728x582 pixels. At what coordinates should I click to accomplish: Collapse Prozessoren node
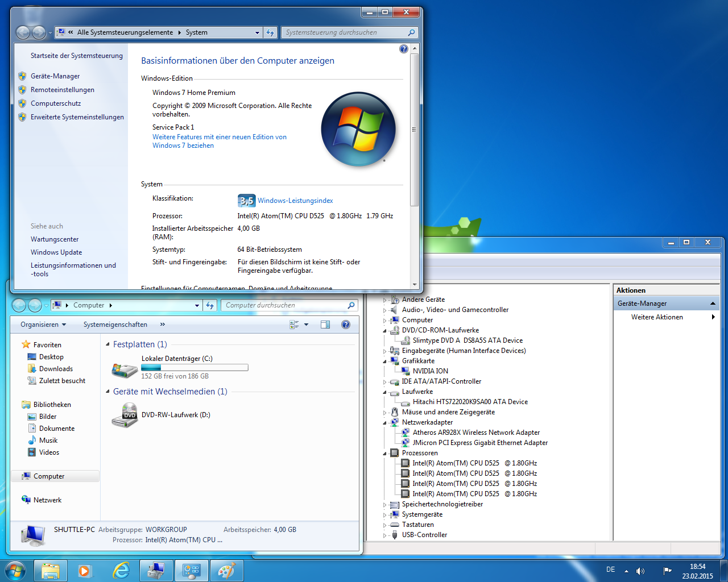(385, 454)
